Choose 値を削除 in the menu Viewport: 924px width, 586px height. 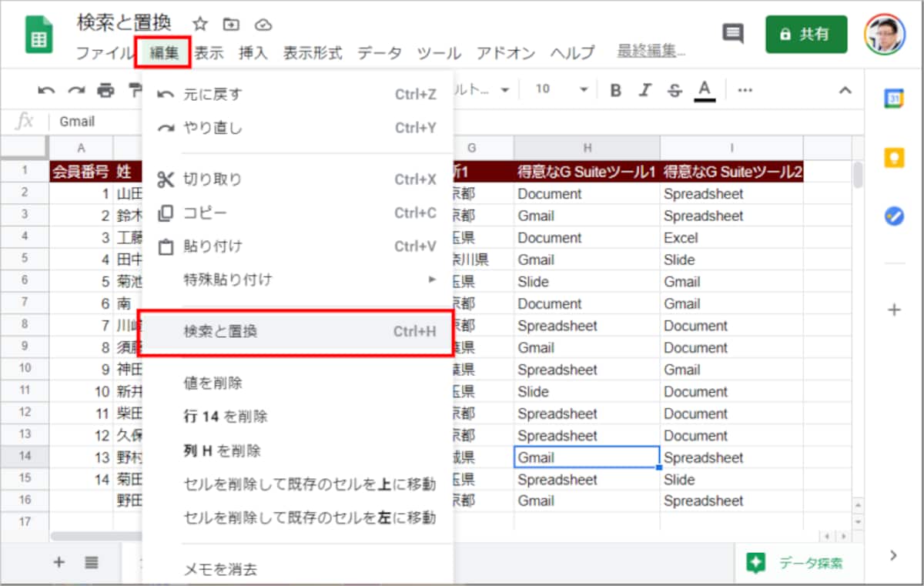[297, 383]
